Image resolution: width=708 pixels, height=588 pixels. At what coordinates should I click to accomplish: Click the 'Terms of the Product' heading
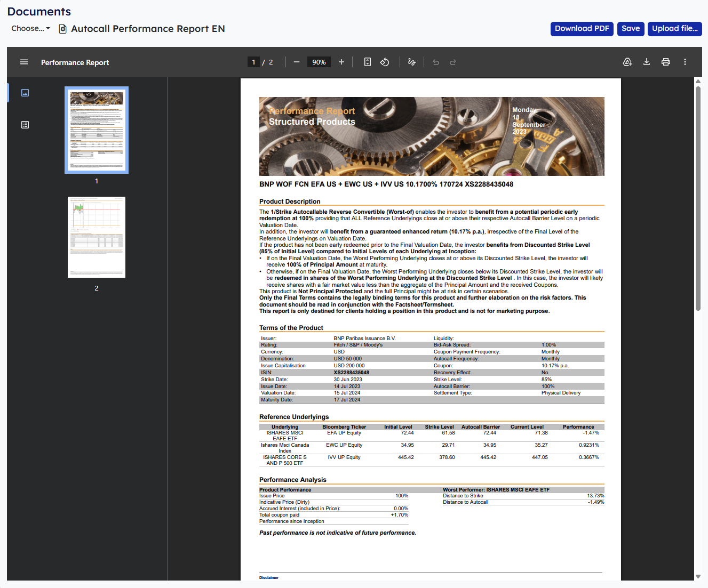pos(291,328)
